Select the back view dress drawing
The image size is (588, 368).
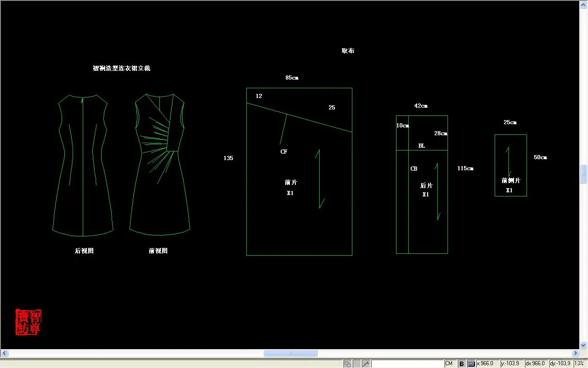tap(83, 165)
